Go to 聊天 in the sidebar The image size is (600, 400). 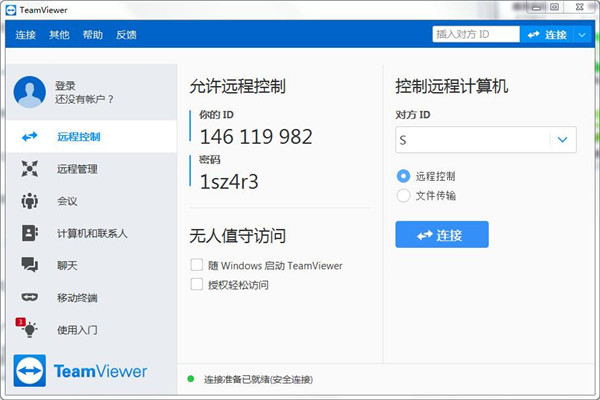tap(91, 265)
